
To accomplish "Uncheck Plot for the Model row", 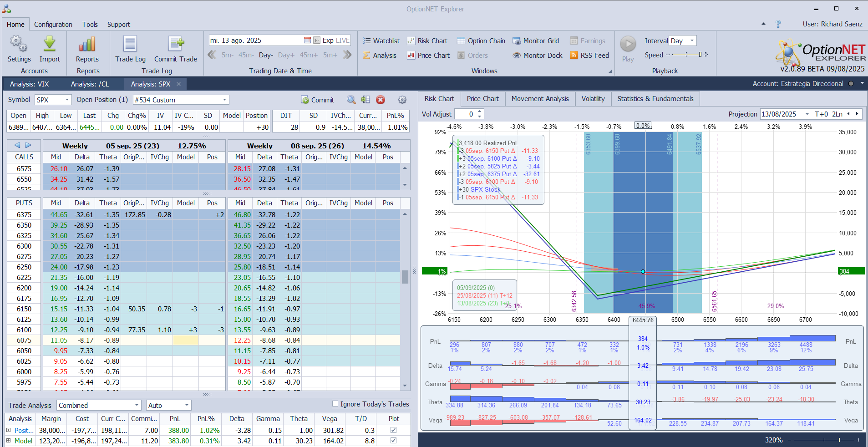I will (393, 441).
